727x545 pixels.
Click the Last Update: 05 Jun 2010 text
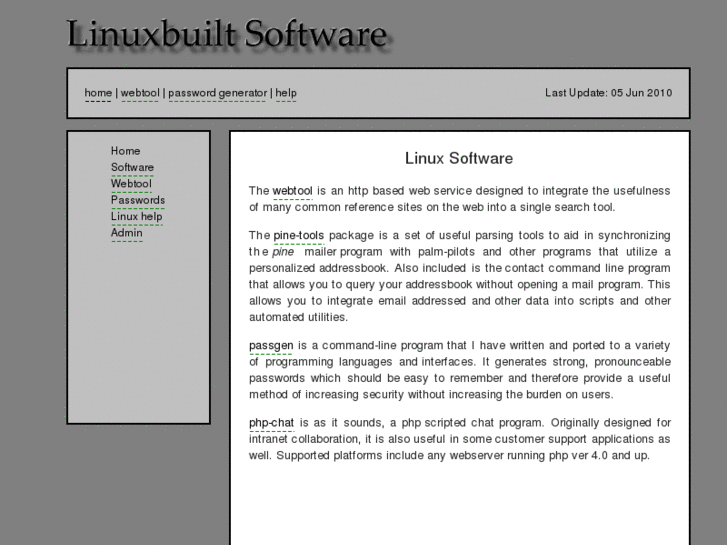[x=608, y=93]
